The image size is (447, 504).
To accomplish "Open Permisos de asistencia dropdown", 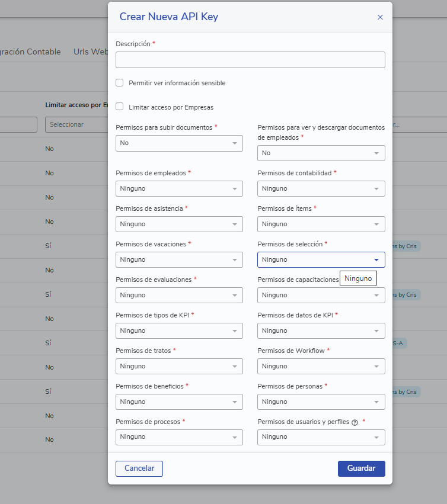I will (179, 224).
